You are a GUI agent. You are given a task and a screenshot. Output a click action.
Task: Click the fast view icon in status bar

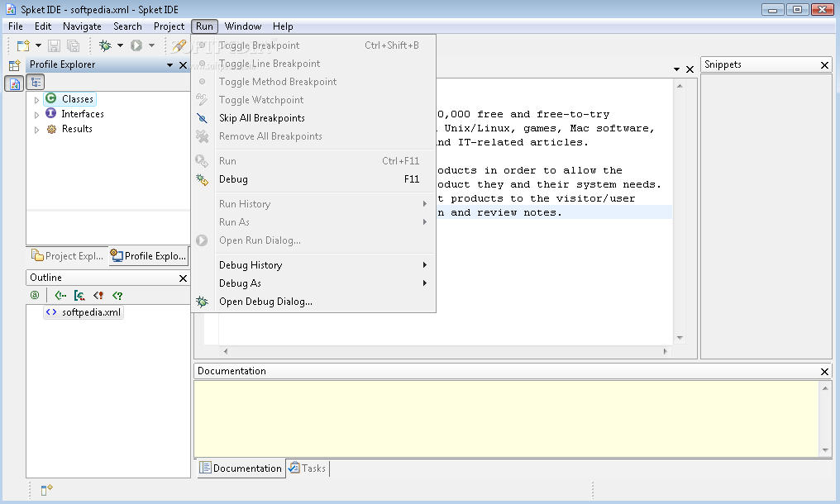pyautogui.click(x=46, y=489)
